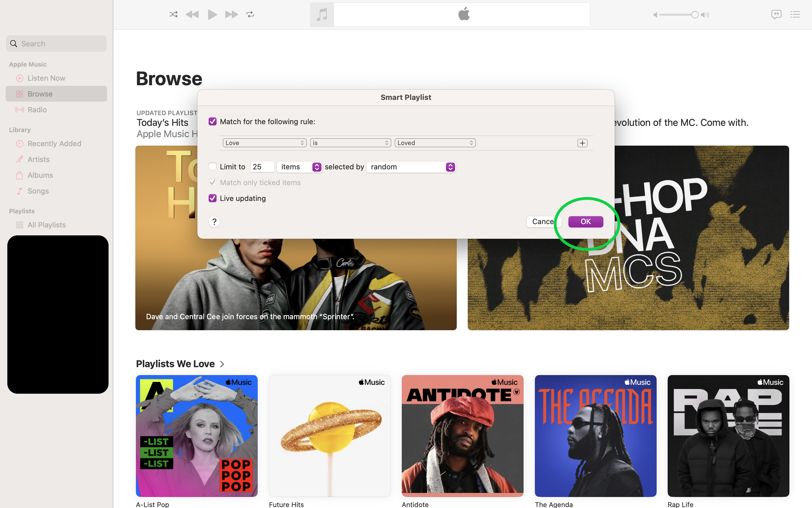Click the Listen Now play-circle icon
Screen dimensions: 812x508
tap(20, 78)
